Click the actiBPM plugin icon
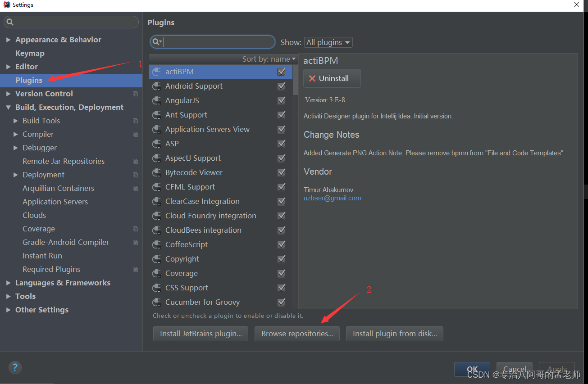 click(x=157, y=72)
